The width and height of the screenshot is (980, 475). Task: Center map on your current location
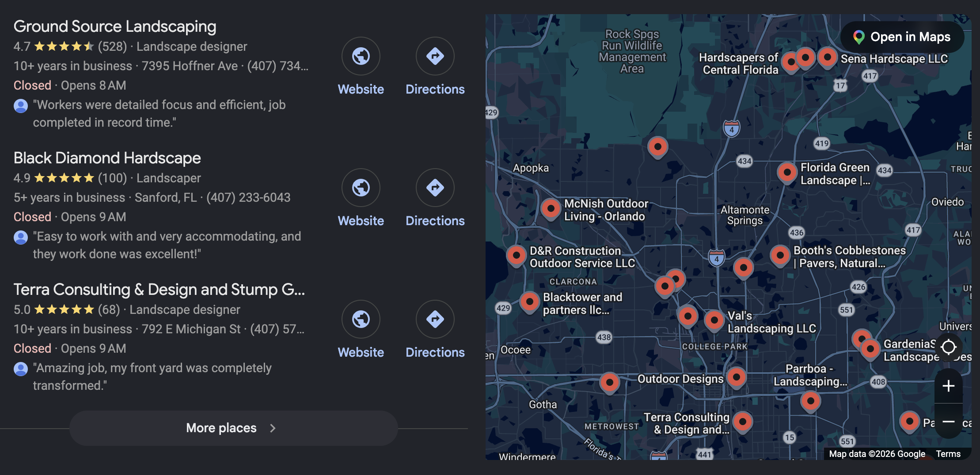[x=948, y=347]
